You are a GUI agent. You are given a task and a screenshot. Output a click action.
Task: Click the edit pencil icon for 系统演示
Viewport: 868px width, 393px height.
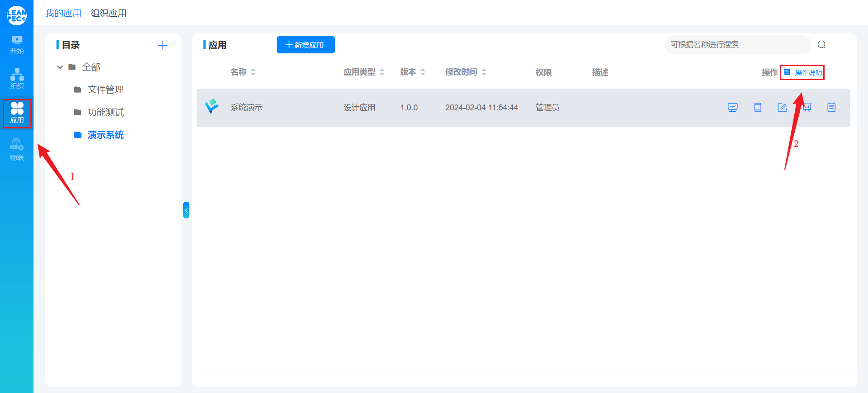tap(782, 107)
